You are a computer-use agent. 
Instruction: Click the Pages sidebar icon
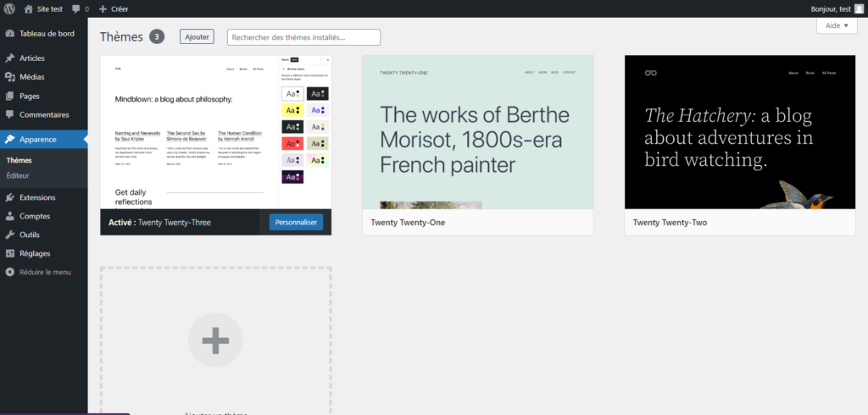coord(9,96)
